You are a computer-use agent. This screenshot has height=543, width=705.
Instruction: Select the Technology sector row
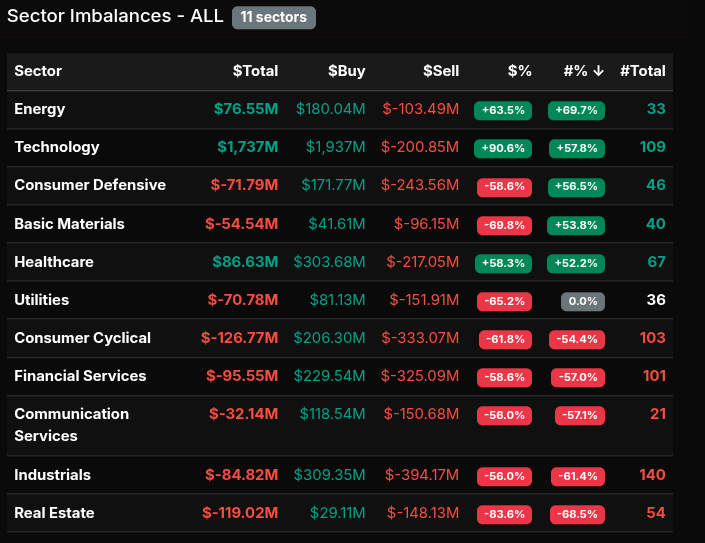point(57,147)
